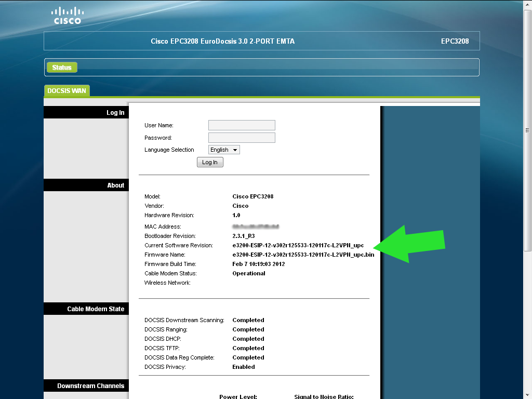Click the scrollbar up arrow
532x399 pixels.
(527, 4)
